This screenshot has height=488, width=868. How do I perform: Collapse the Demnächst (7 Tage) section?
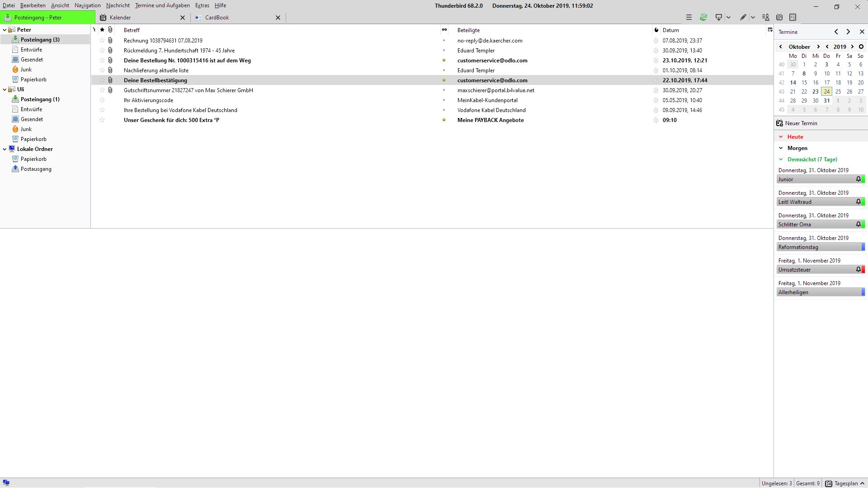click(x=781, y=160)
